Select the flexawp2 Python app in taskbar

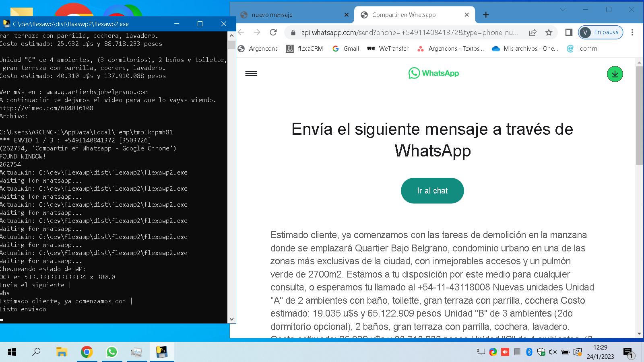pyautogui.click(x=161, y=352)
